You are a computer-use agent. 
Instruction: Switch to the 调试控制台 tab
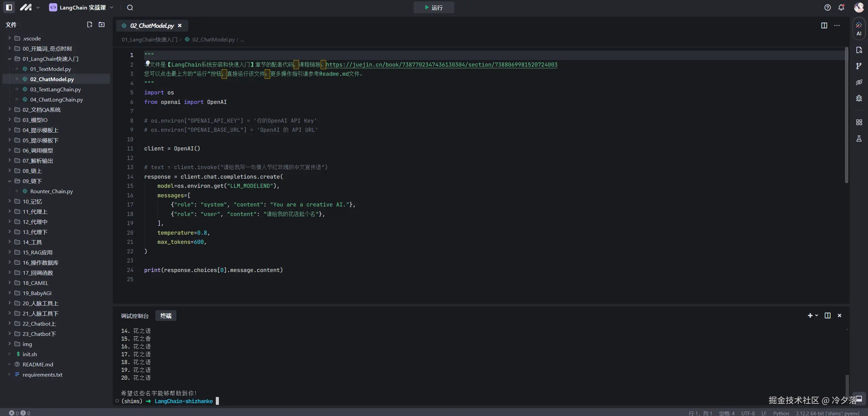coord(135,316)
